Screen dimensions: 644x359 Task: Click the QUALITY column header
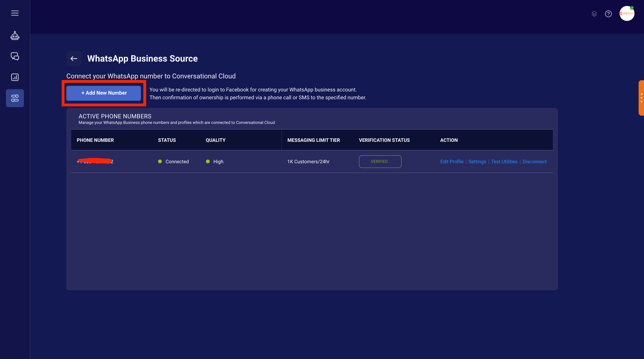pyautogui.click(x=215, y=140)
